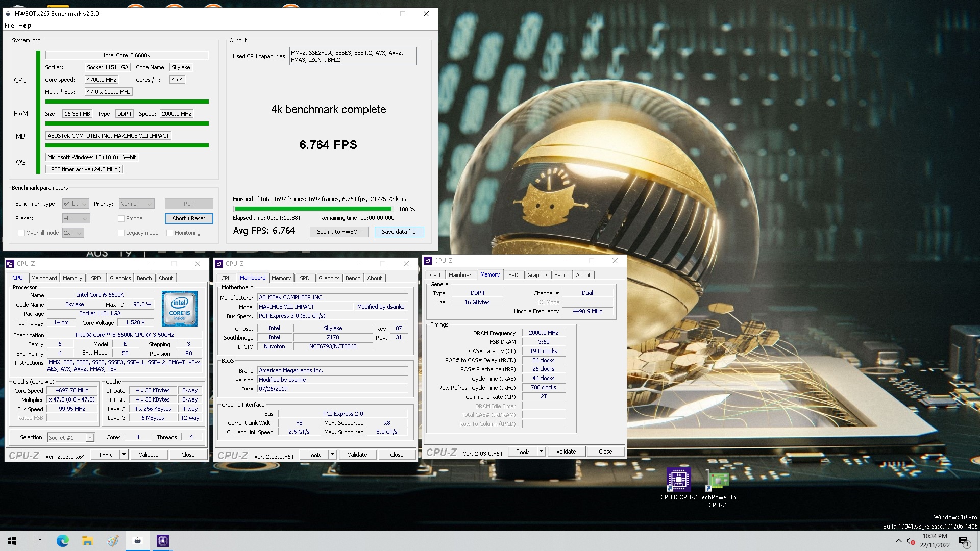Click Submit to HWBOT button
980x551 pixels.
pos(339,232)
